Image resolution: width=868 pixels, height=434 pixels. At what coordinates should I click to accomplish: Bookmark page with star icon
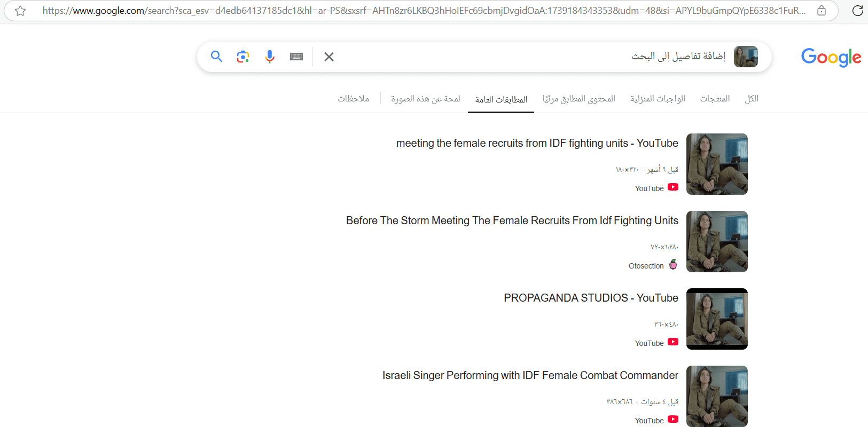[x=20, y=11]
